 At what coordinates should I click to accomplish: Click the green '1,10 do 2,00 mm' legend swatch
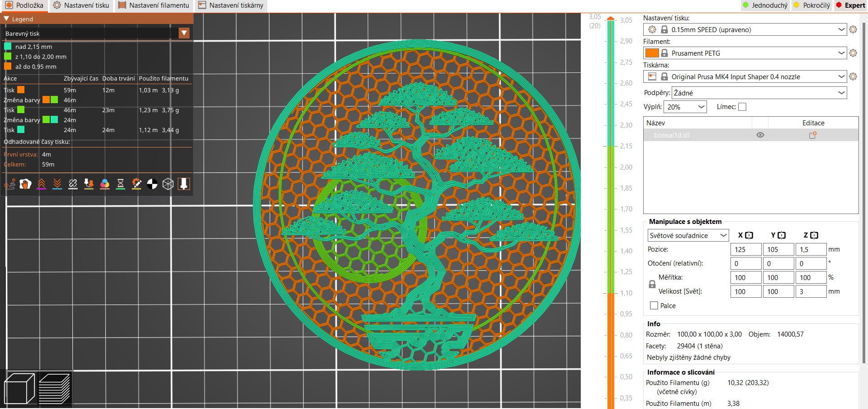pos(8,57)
